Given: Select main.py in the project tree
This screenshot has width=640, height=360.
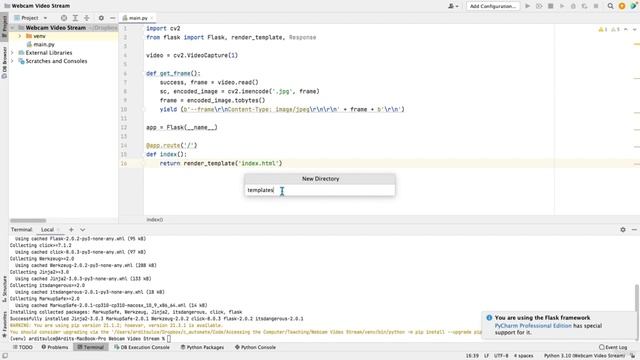Looking at the screenshot, I should click(x=44, y=44).
